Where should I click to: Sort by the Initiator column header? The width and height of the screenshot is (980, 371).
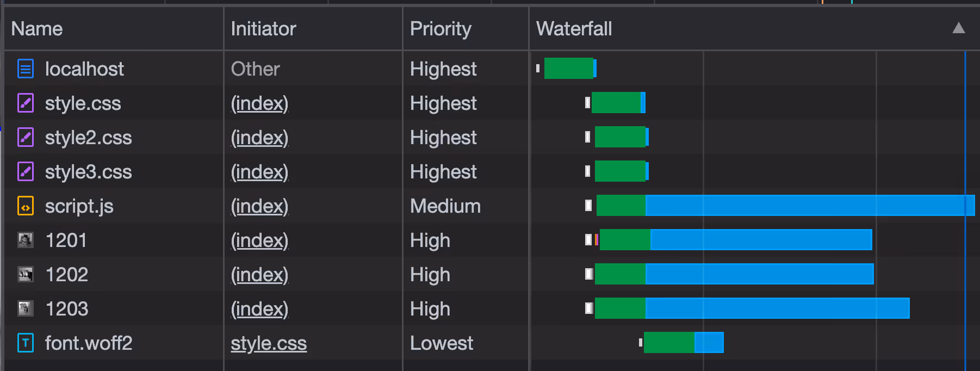point(263,29)
